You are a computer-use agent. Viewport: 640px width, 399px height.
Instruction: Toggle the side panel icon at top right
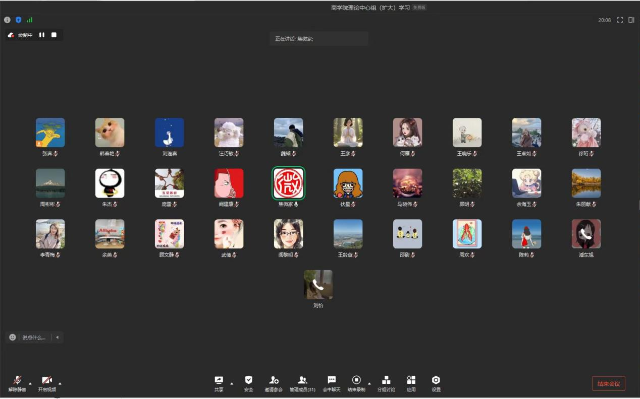pyautogui.click(x=631, y=20)
